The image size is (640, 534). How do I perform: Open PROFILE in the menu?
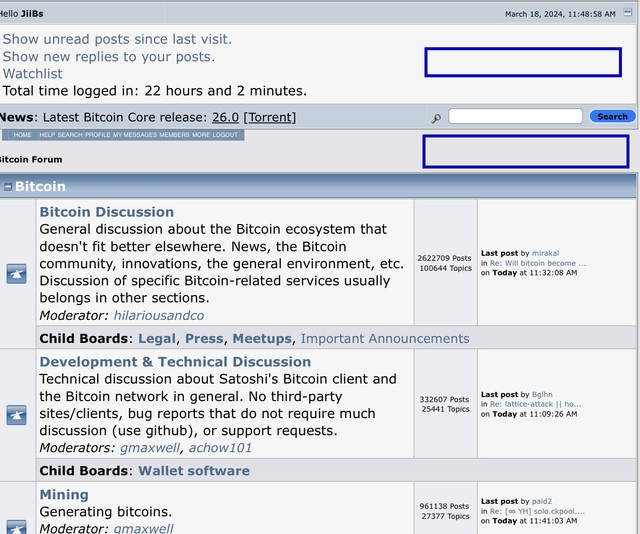[x=98, y=135]
